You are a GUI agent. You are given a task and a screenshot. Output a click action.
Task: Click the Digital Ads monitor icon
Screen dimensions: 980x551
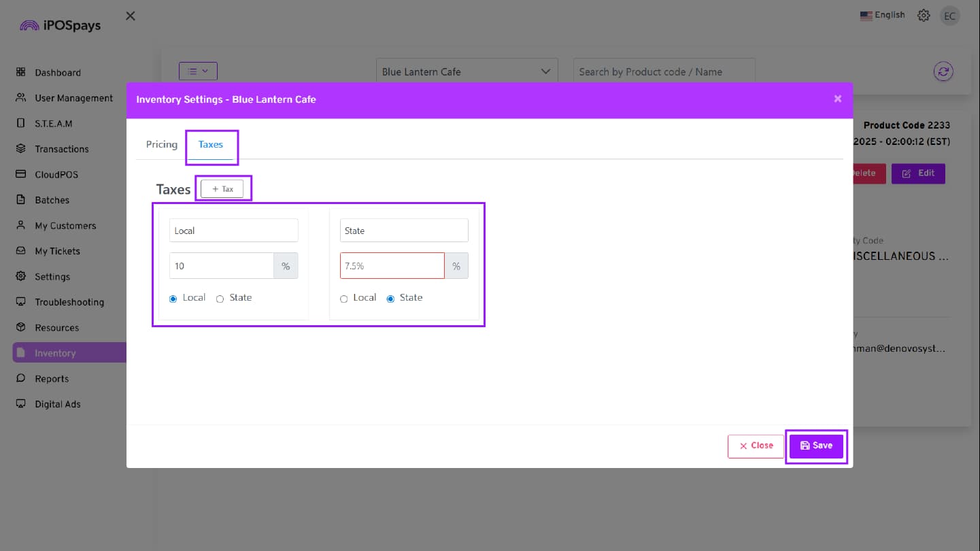pyautogui.click(x=21, y=404)
